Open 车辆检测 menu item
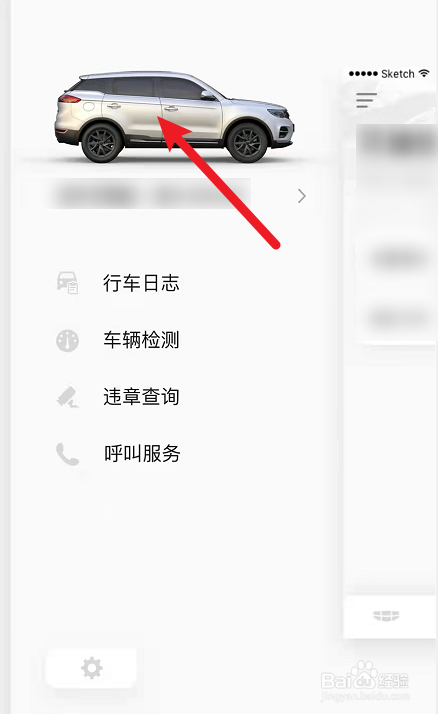The height and width of the screenshot is (714, 438). [x=141, y=340]
